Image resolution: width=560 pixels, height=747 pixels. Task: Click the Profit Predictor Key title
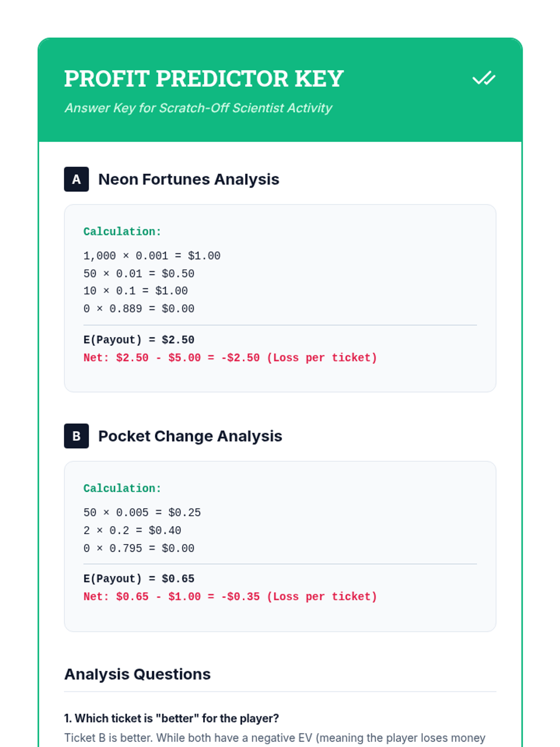pos(204,78)
